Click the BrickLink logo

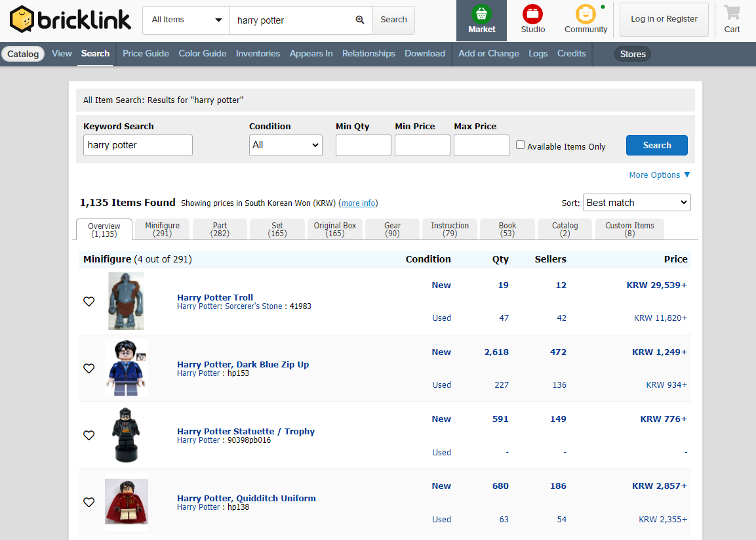[x=70, y=20]
